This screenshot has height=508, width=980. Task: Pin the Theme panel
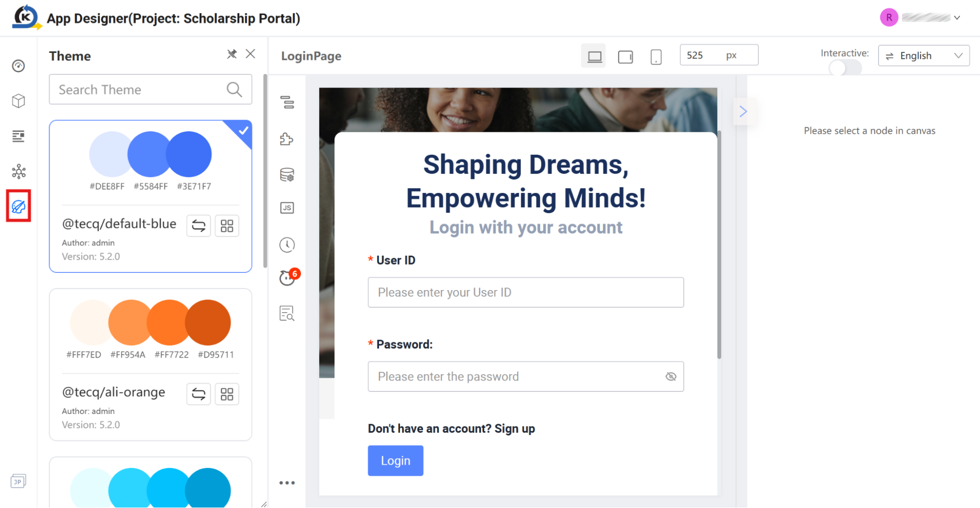(x=232, y=54)
